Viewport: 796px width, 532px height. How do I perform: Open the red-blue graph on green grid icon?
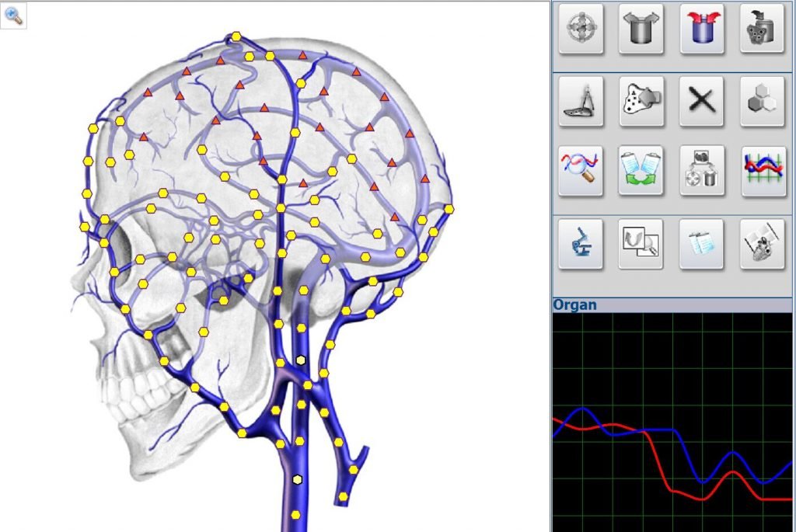click(763, 170)
